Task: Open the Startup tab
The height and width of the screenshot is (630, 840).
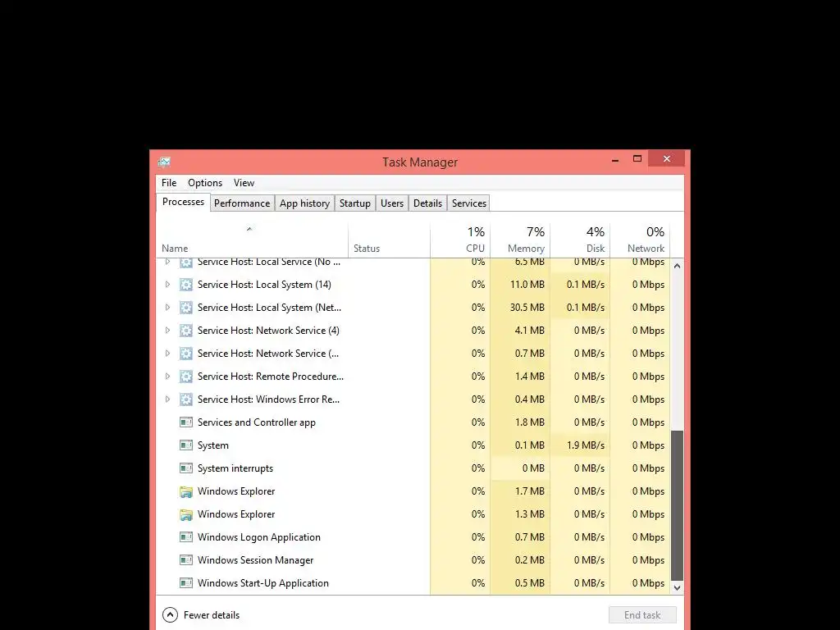Action: point(354,203)
